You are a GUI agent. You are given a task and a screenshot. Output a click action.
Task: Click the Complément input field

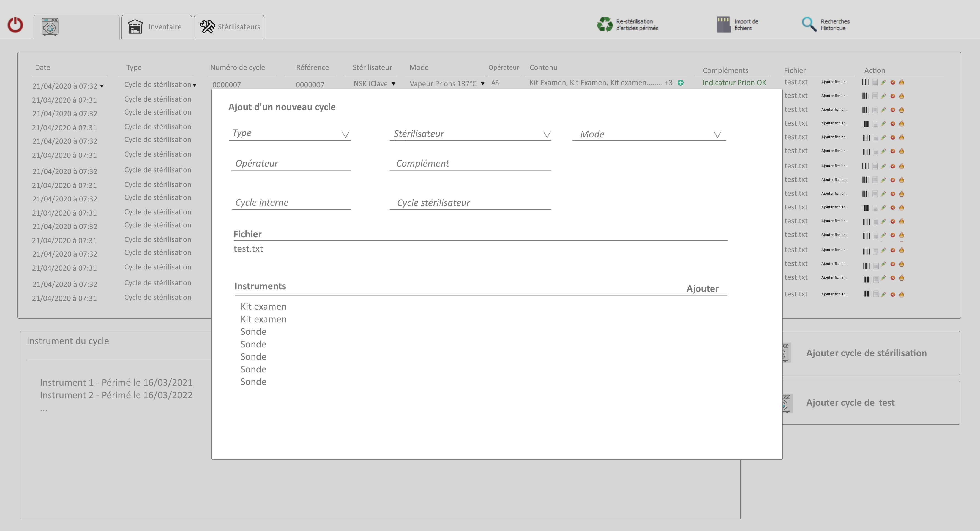470,164
